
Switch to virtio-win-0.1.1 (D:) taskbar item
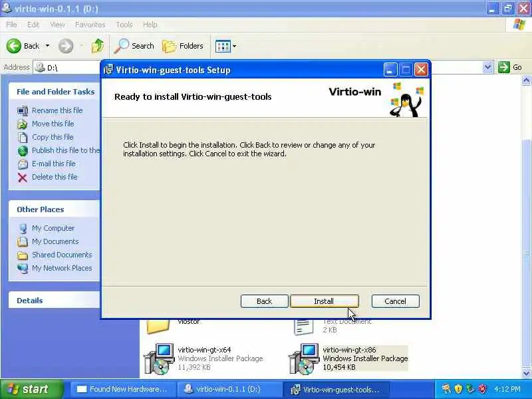229,389
